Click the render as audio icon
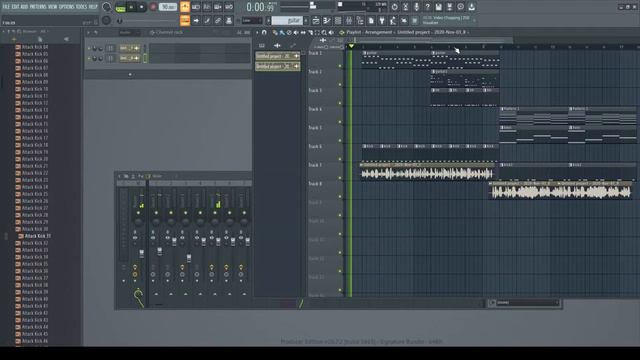 (449, 7)
